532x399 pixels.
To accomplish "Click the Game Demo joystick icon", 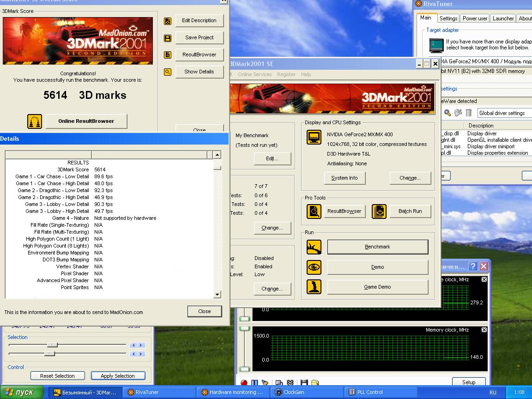I will click(x=314, y=287).
